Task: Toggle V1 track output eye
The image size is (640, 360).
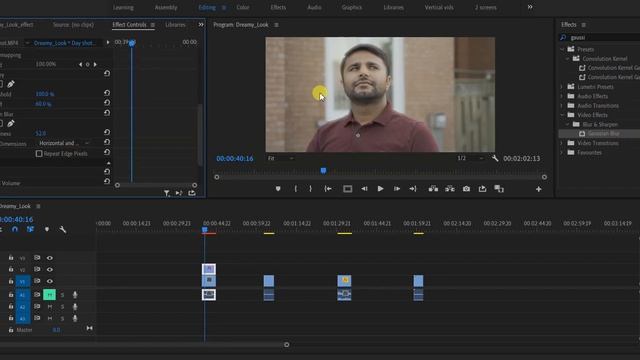Action: tap(50, 281)
